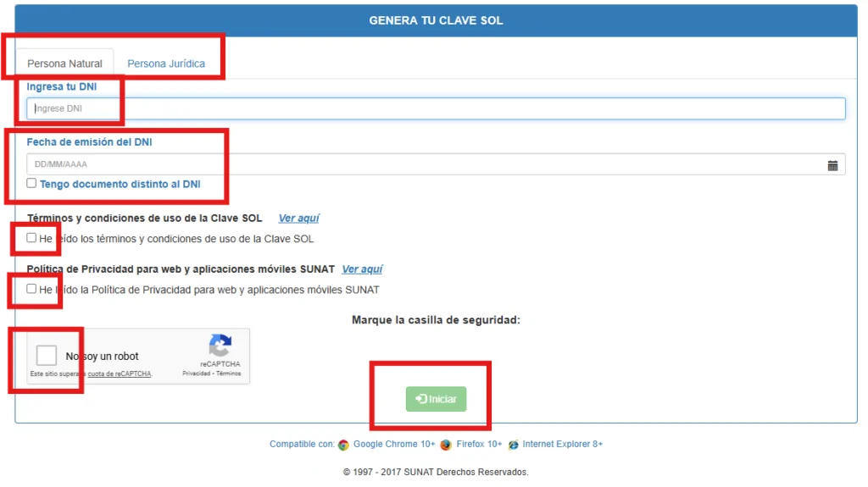Open 'Ver aquí' link for Términos y condiciones
The height and width of the screenshot is (487, 868).
(x=298, y=219)
